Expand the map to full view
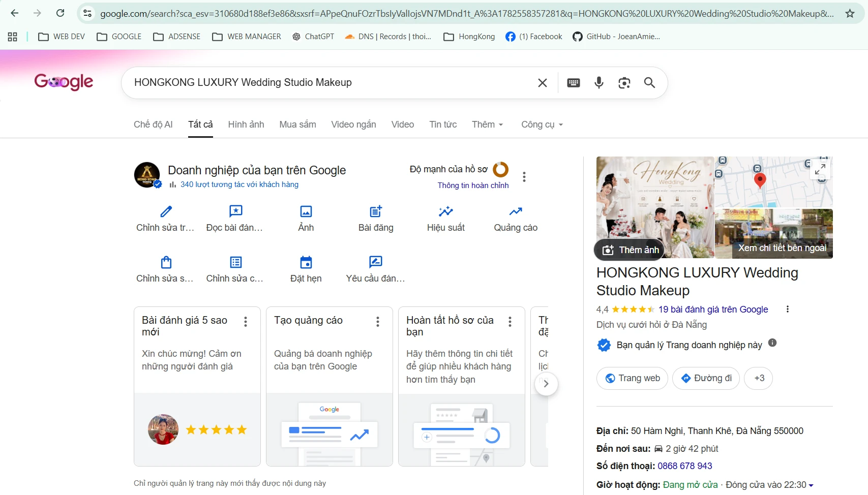The height and width of the screenshot is (495, 868). (820, 169)
